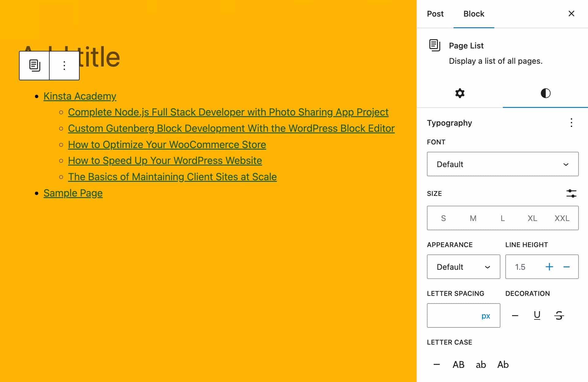Click the px unit selector

point(485,316)
